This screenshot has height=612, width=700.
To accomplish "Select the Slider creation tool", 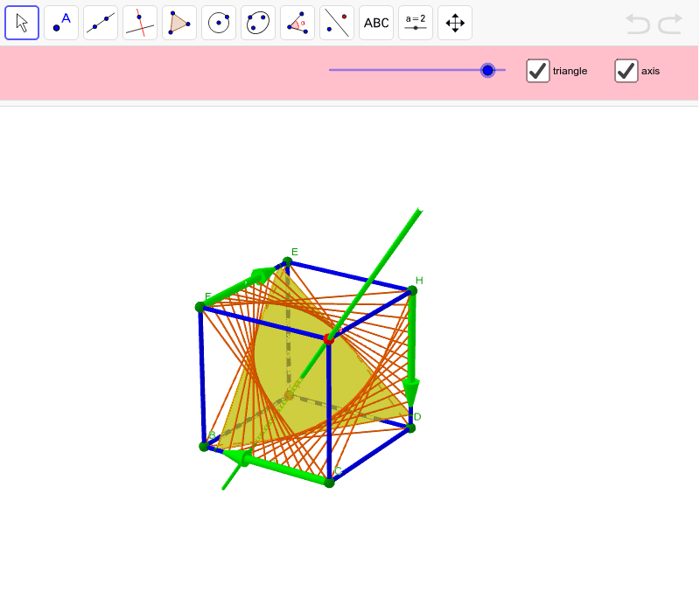I will click(415, 22).
